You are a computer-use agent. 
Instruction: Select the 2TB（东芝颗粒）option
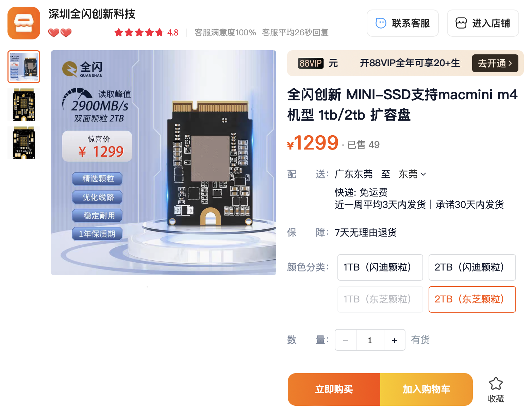pos(472,299)
